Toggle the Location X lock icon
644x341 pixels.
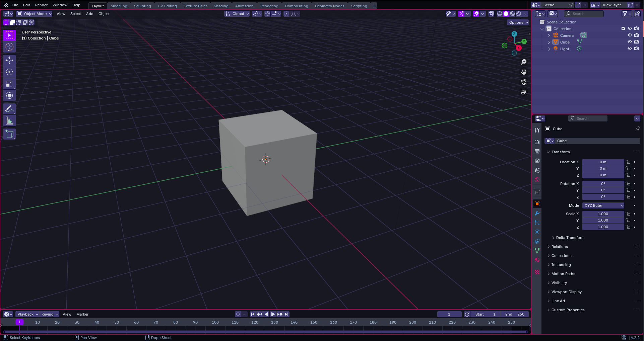(x=628, y=162)
